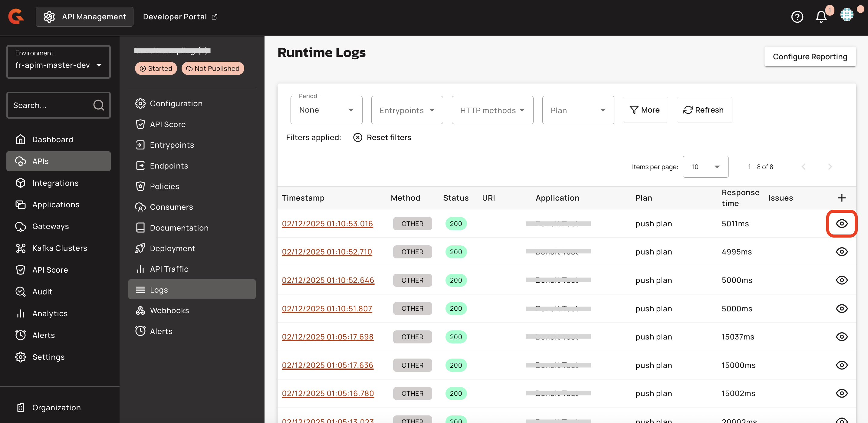The image size is (868, 423).
Task: Open log entry 02/12/2025 01:10:52.646
Action: coord(328,280)
